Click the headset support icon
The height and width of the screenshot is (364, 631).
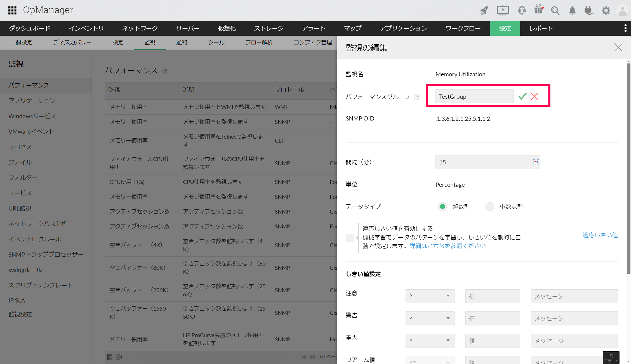[x=522, y=11]
